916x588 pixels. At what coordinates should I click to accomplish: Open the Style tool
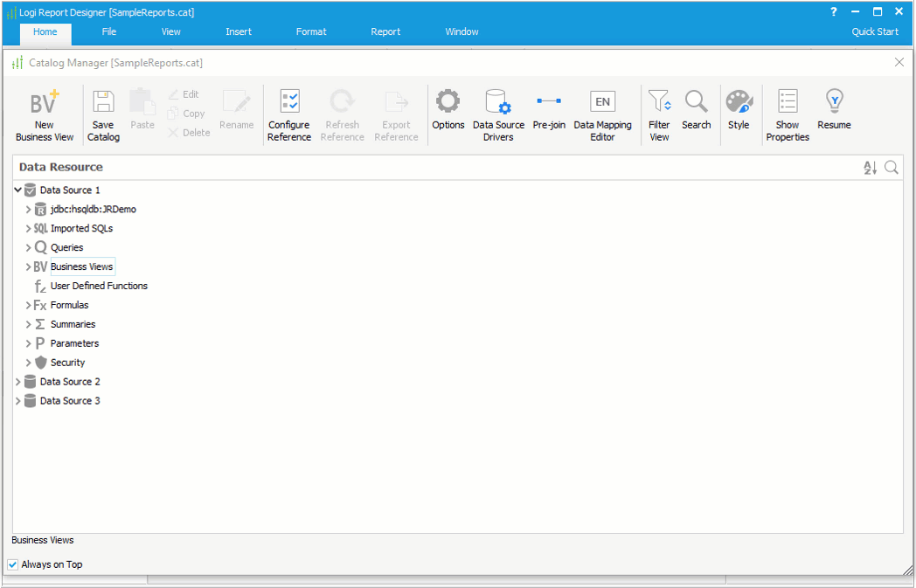739,107
